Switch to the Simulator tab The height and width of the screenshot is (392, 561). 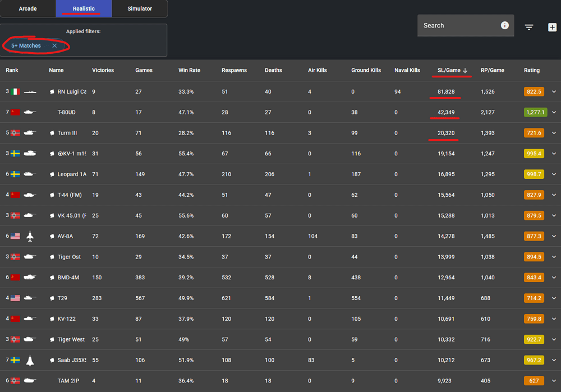pos(140,9)
